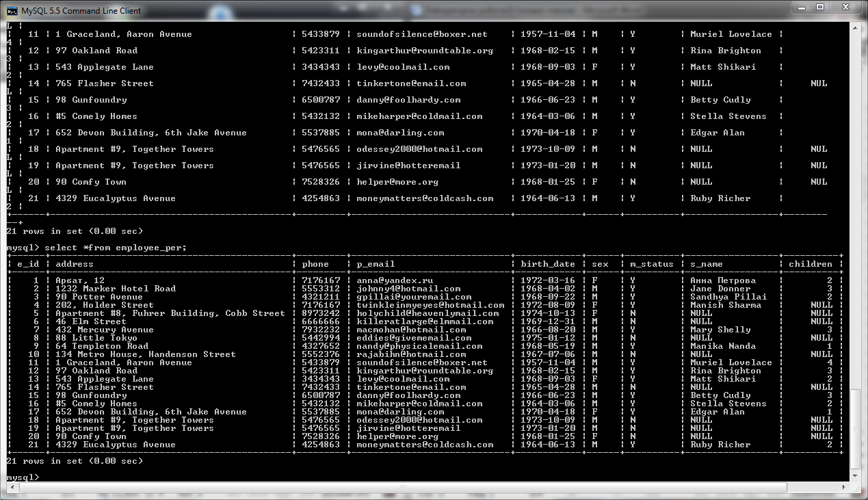Click the address '46 Elm Street'
868x500 pixels.
point(91,321)
